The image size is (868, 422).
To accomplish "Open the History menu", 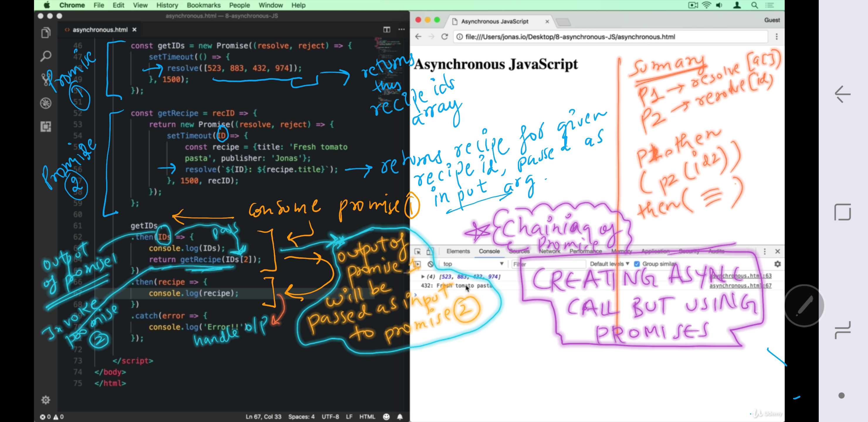I will tap(167, 5).
